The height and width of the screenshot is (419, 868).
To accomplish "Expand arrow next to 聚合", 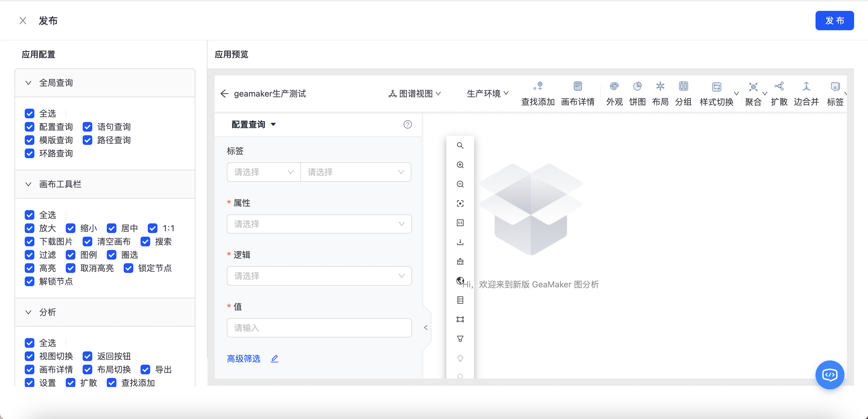I will click(x=765, y=94).
